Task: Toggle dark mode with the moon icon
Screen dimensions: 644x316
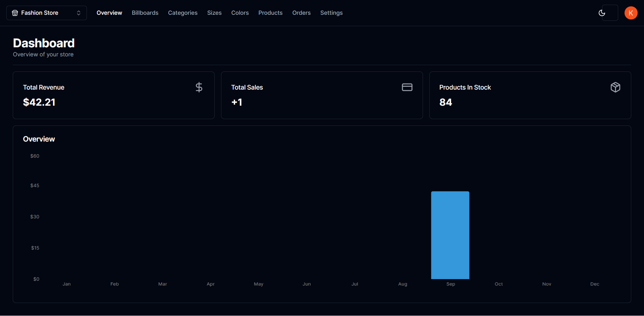Action: tap(602, 13)
